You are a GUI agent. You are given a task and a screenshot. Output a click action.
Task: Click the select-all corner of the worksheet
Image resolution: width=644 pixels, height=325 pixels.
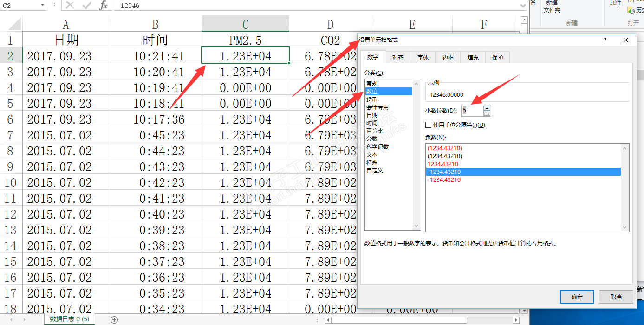(x=11, y=24)
